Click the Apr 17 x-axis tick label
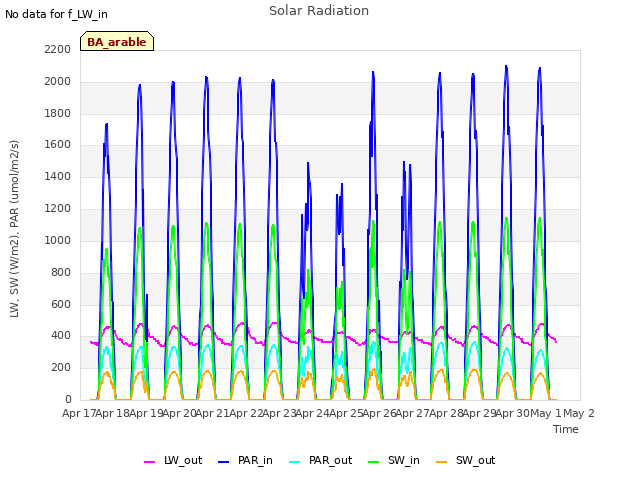The width and height of the screenshot is (640, 480). click(x=79, y=413)
